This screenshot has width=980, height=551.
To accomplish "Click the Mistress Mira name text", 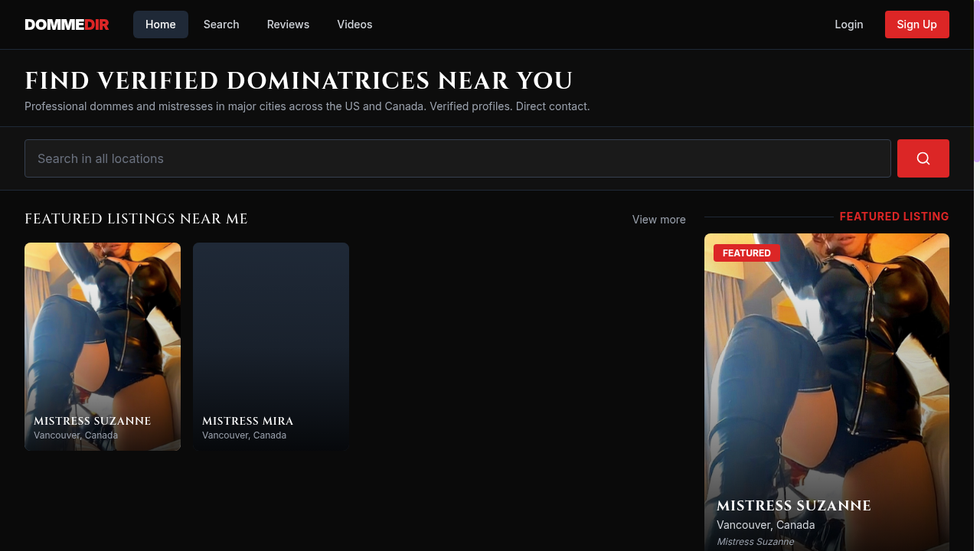I will [247, 421].
